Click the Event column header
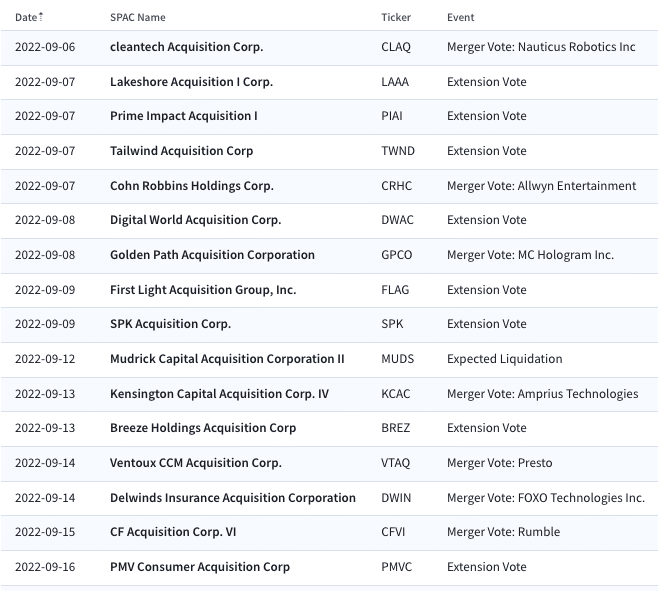Screen dimensions: 658x591 click(x=460, y=17)
